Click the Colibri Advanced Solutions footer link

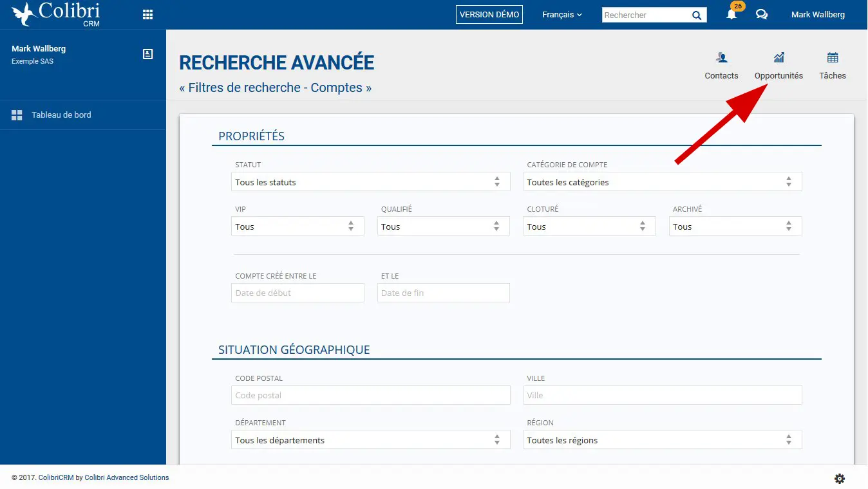(127, 477)
